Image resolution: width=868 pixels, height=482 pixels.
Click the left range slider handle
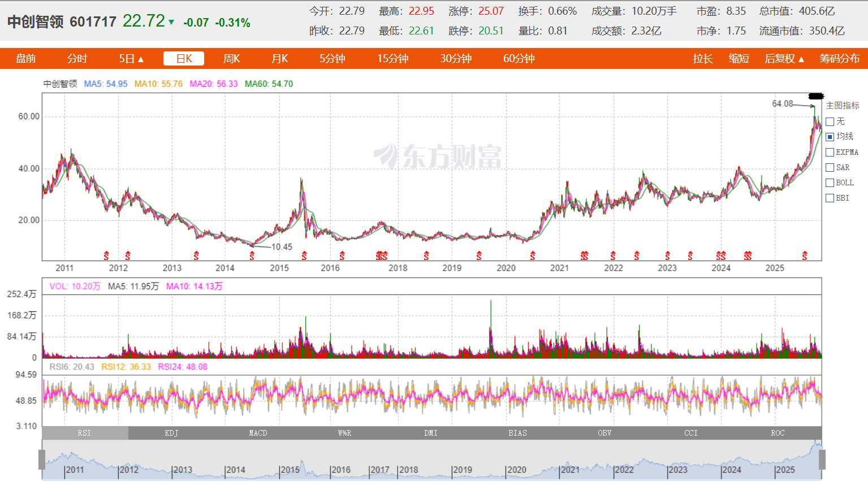pyautogui.click(x=42, y=459)
